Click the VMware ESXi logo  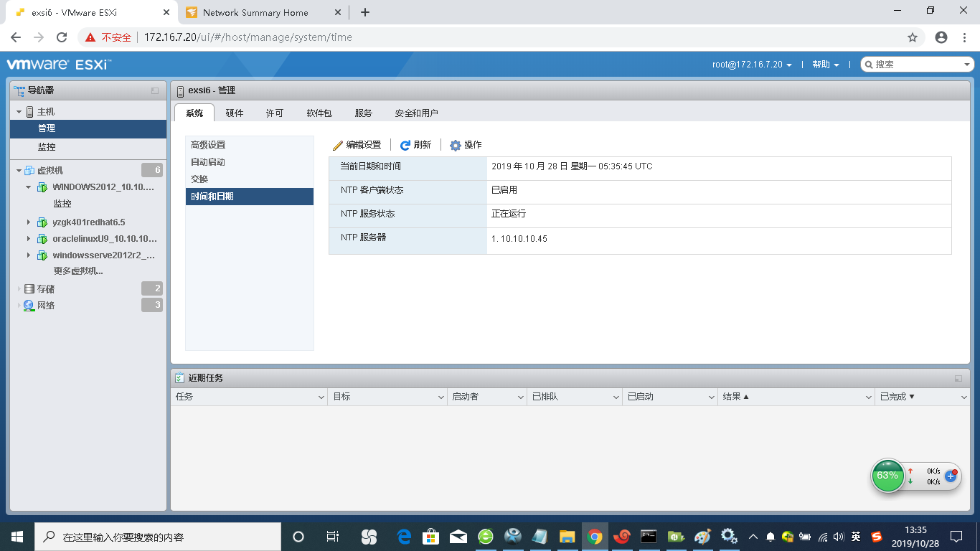click(x=59, y=65)
